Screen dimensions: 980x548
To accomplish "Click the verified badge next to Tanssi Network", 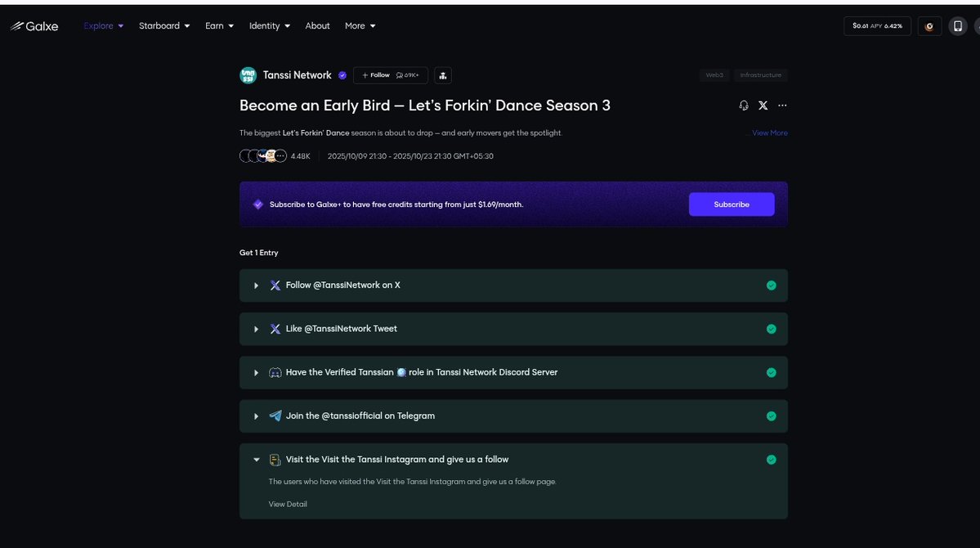I will click(x=342, y=75).
